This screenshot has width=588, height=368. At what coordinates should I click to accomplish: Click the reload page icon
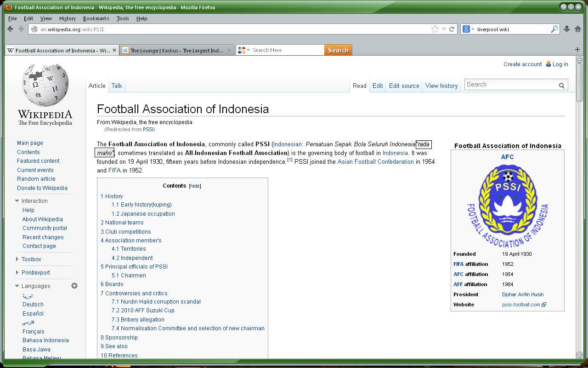(x=452, y=29)
